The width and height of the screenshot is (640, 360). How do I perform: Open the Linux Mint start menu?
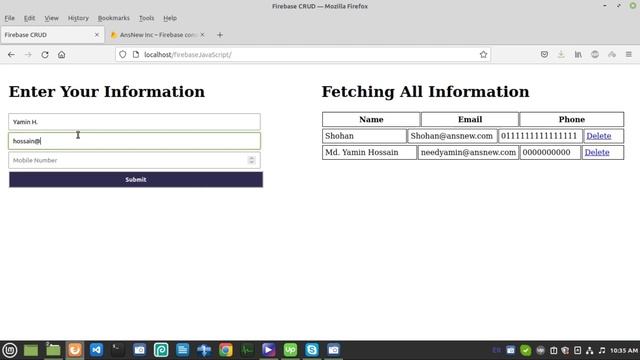click(x=9, y=350)
